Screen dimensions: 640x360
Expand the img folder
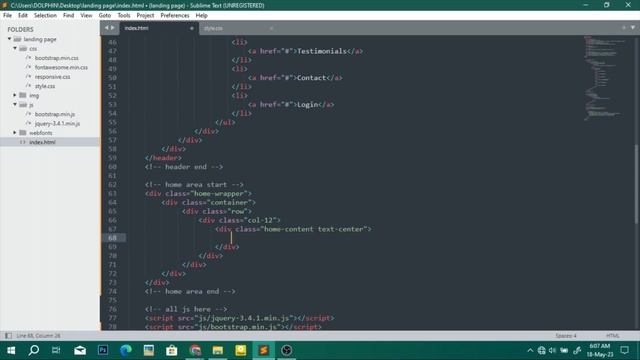pyautogui.click(x=15, y=95)
